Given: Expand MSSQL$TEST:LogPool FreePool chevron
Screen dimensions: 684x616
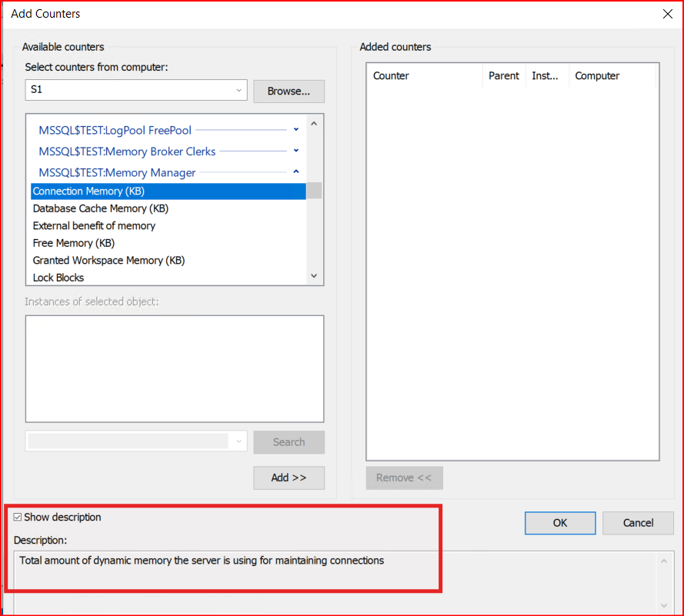Looking at the screenshot, I should click(x=296, y=130).
